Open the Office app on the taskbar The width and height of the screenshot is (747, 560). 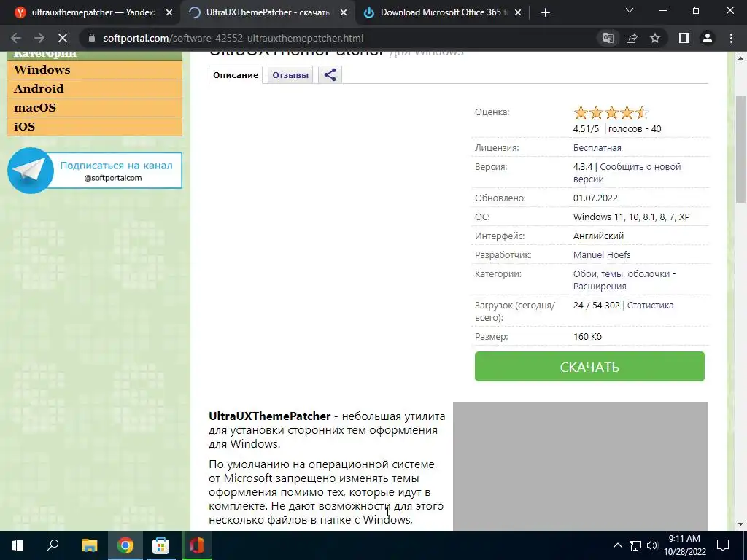[x=197, y=545]
